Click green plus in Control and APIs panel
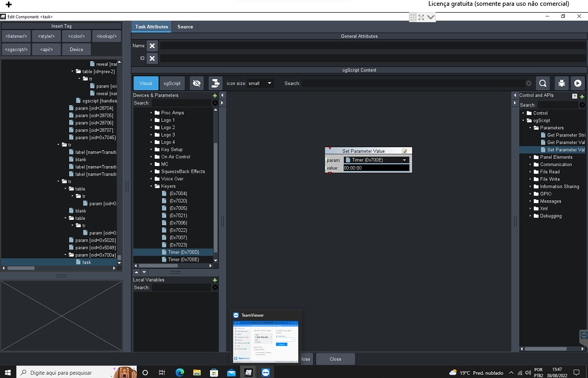 pyautogui.click(x=582, y=96)
